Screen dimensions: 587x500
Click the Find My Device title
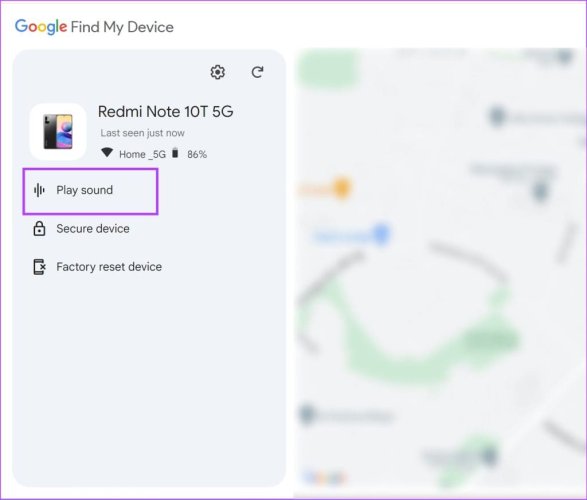coord(122,27)
